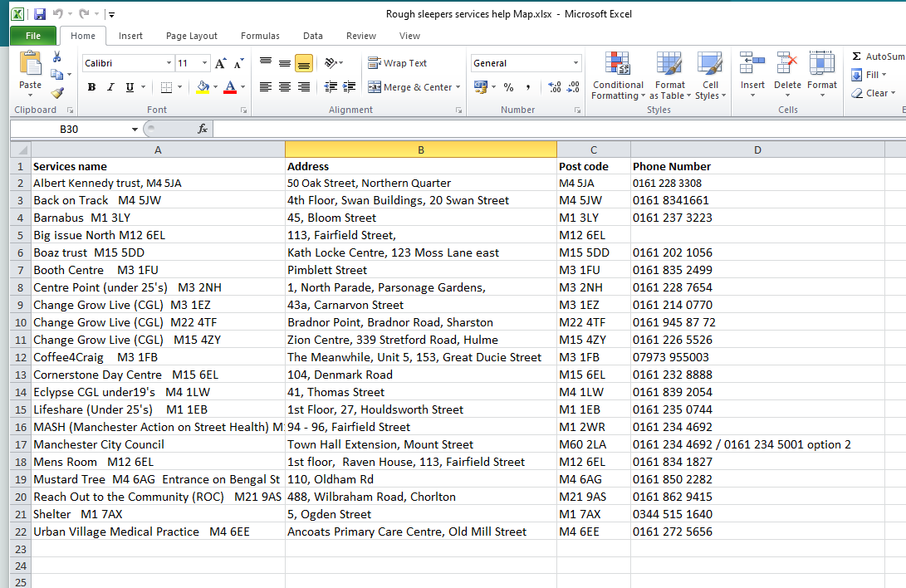
Task: Apply Percent Style format
Action: pyautogui.click(x=508, y=87)
